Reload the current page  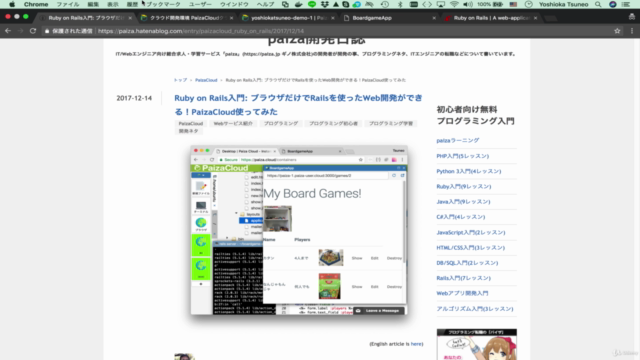tap(33, 31)
